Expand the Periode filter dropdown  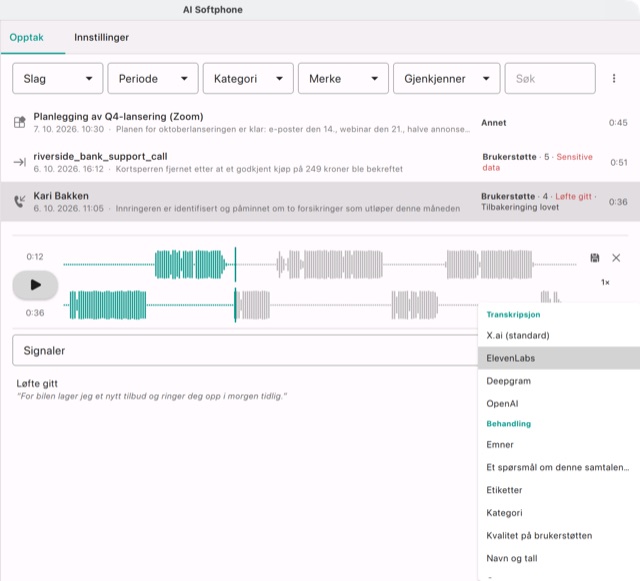pyautogui.click(x=153, y=78)
